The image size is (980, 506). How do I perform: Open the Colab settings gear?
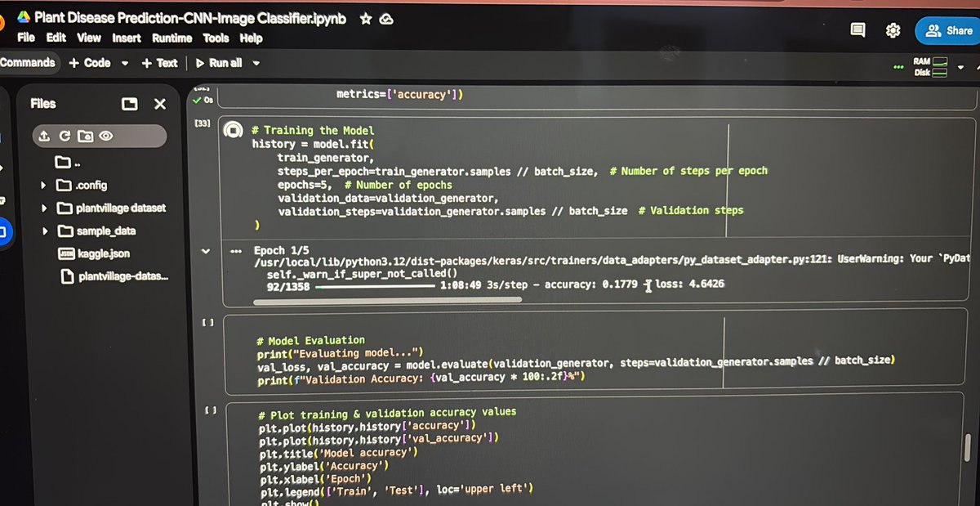coord(893,30)
